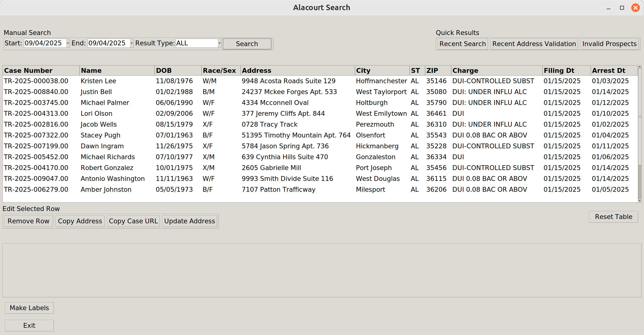The width and height of the screenshot is (644, 335).
Task: Select Lori Olson row
Action: click(x=320, y=114)
